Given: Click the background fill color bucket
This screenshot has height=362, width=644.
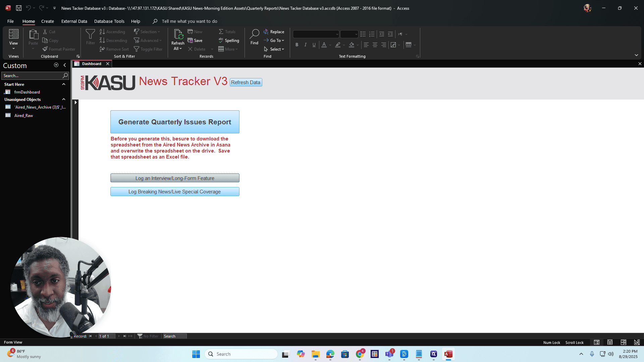Looking at the screenshot, I should (352, 45).
